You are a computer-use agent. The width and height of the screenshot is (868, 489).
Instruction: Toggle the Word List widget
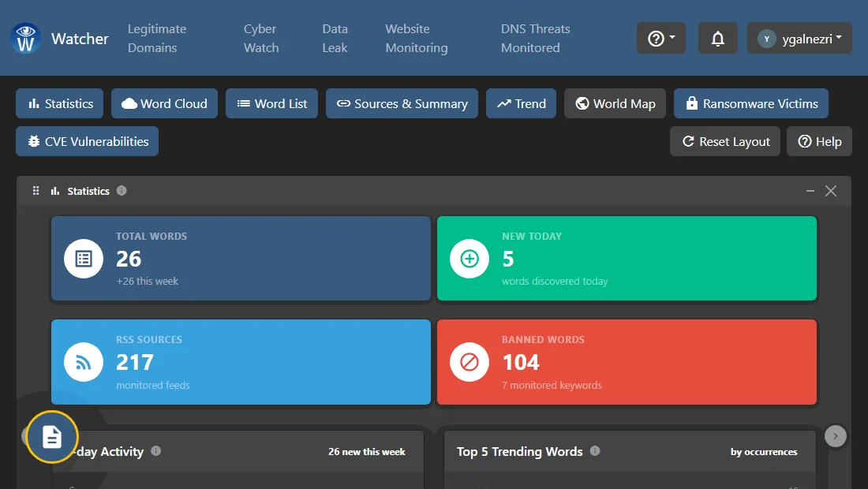271,103
